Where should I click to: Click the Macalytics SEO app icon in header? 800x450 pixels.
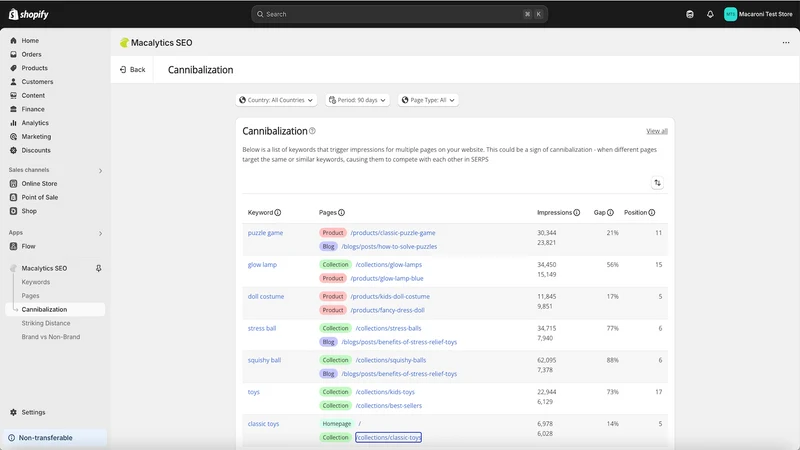click(x=124, y=43)
